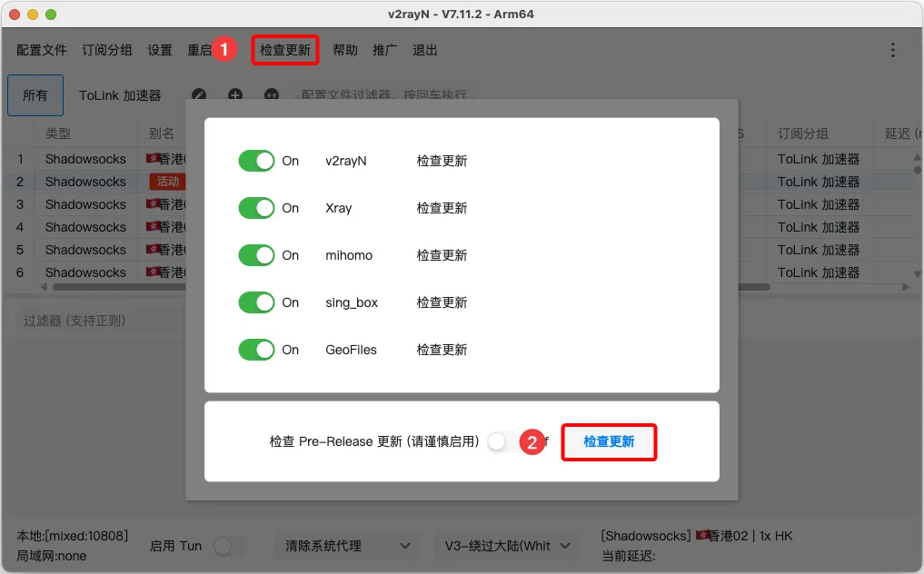Click the 本地:[mixed:10808] status text
The height and width of the screenshot is (574, 924).
(x=72, y=536)
